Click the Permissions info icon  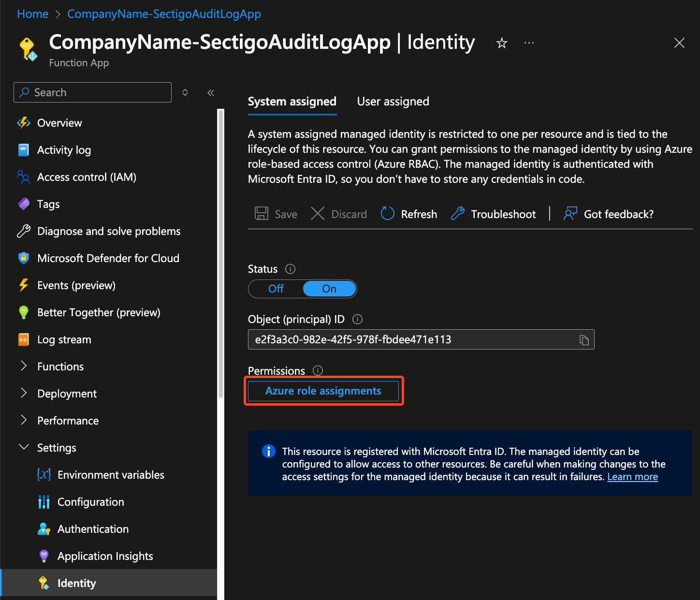pos(318,370)
